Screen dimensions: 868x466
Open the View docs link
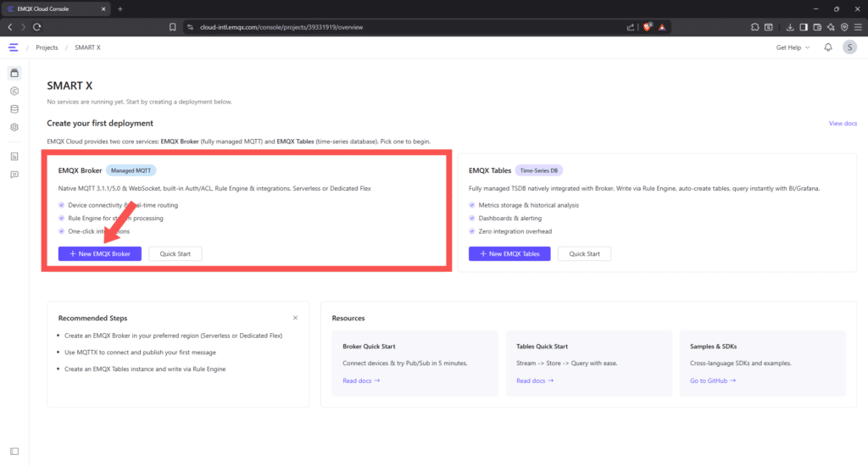pos(843,124)
